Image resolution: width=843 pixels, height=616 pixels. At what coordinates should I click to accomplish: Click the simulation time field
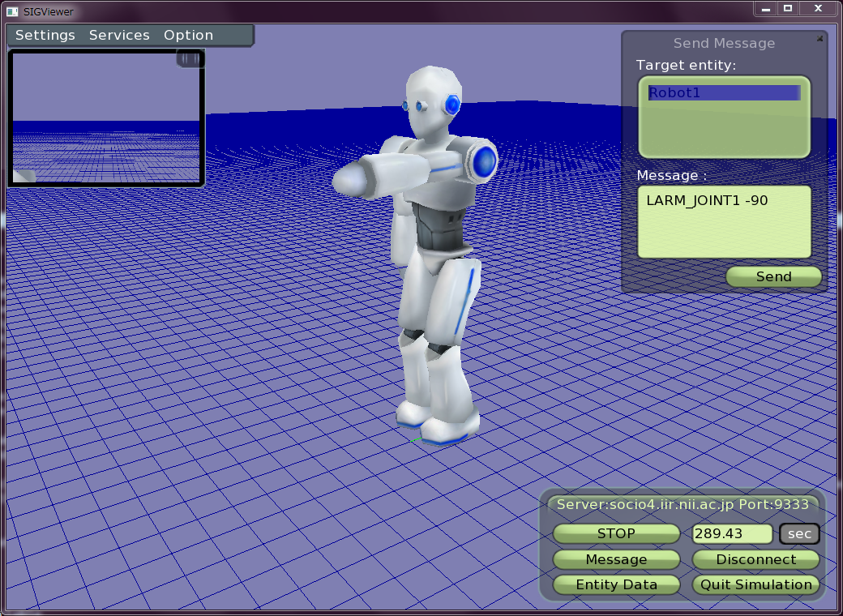tap(731, 534)
